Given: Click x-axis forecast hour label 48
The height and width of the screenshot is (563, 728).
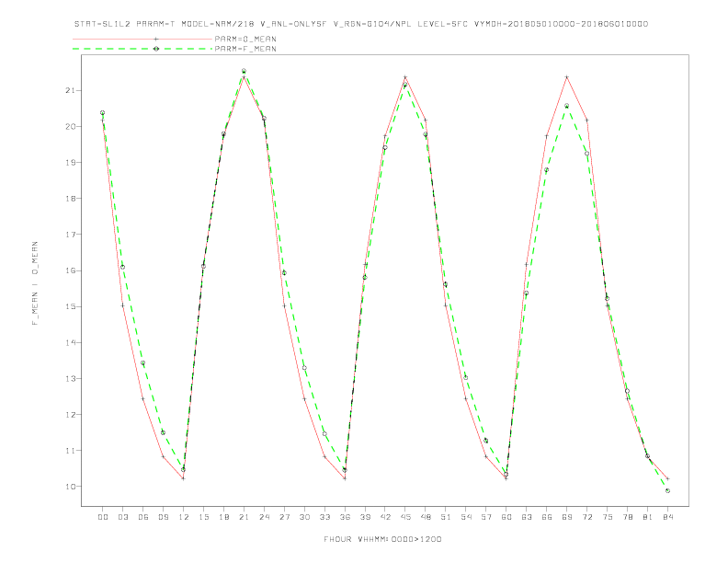Looking at the screenshot, I should pyautogui.click(x=426, y=517).
